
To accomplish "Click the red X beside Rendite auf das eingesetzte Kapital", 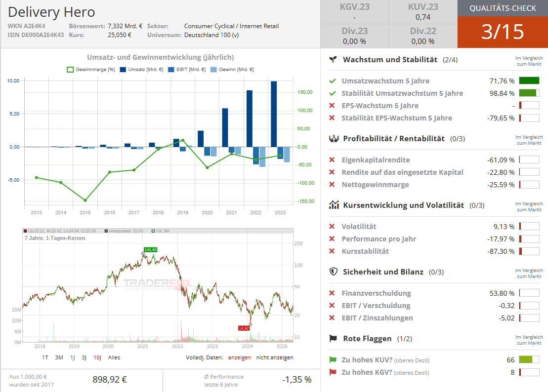I will coord(332,172).
